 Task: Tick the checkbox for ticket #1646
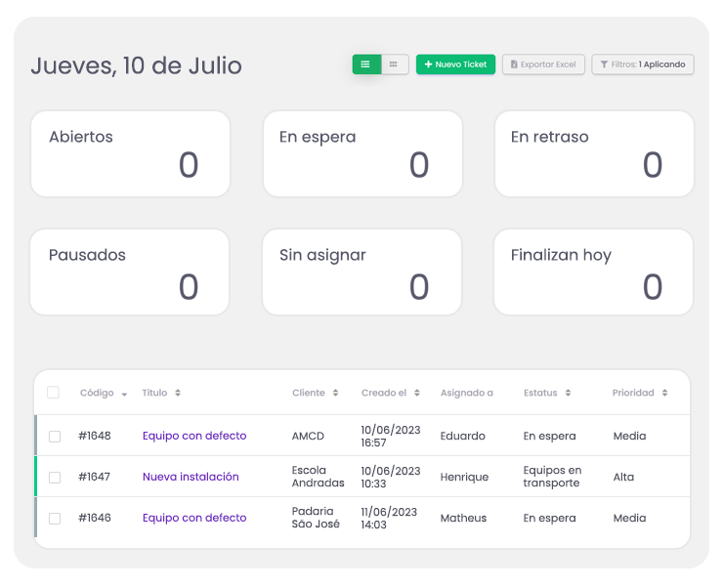[55, 519]
